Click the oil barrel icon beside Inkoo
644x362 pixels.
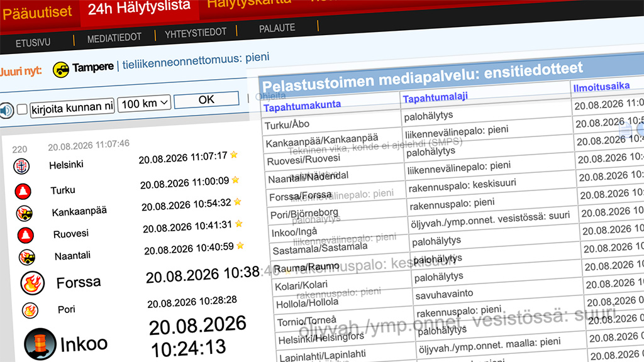[40, 344]
